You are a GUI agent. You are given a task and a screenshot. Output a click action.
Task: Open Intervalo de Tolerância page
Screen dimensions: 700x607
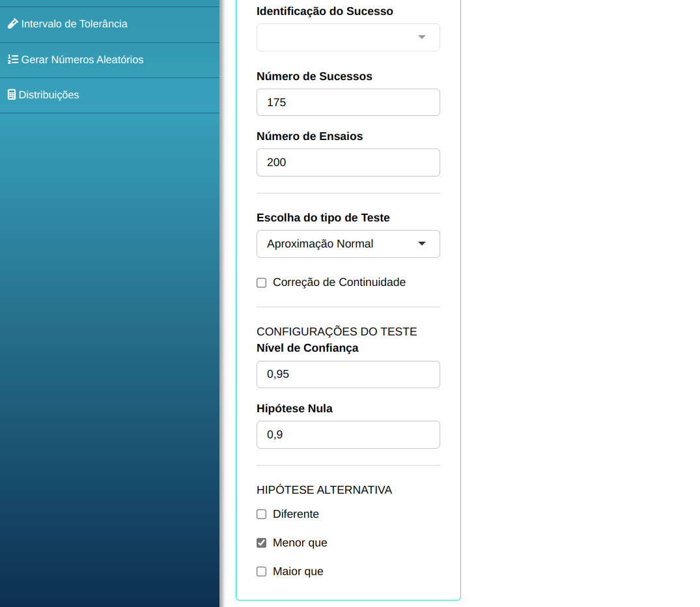point(74,24)
